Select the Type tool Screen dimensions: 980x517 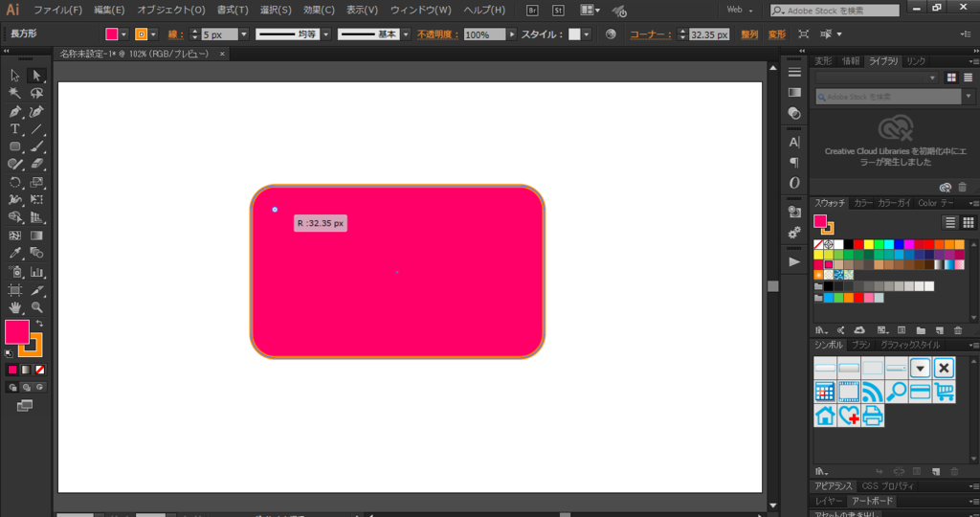click(15, 129)
